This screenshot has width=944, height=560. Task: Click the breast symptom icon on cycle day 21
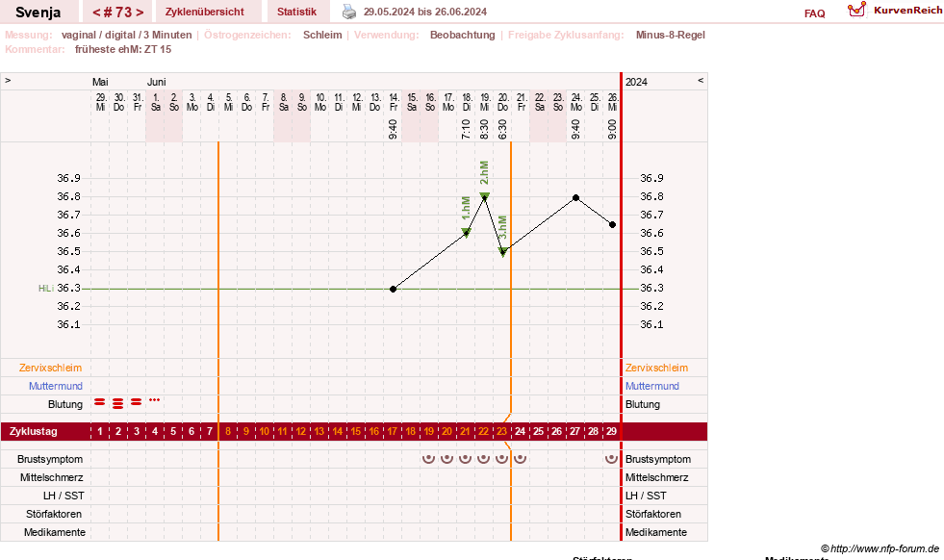466,459
